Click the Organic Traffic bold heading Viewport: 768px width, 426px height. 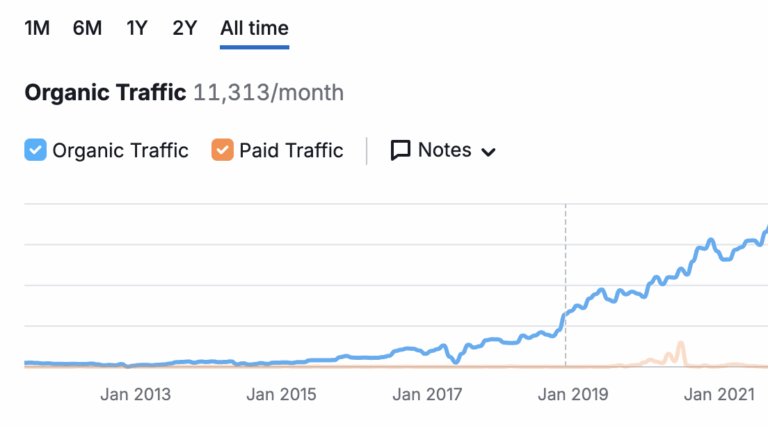tap(105, 93)
